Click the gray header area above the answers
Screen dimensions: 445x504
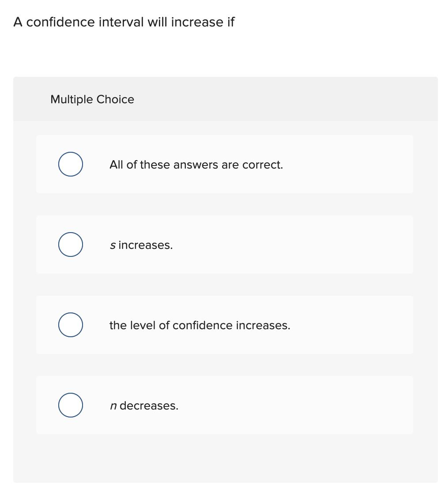pyautogui.click(x=265, y=99)
